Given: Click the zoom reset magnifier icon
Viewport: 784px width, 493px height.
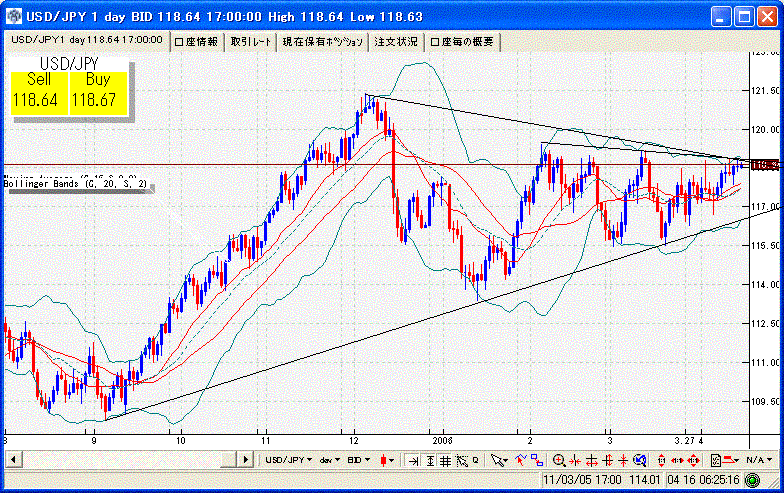Looking at the screenshot, I should (640, 460).
